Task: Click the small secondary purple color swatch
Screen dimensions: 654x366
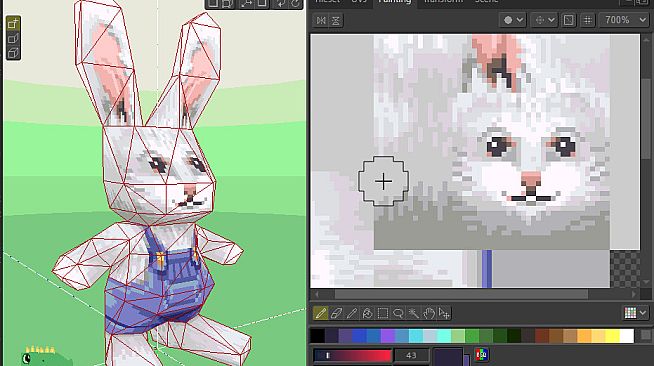Action: (x=467, y=360)
